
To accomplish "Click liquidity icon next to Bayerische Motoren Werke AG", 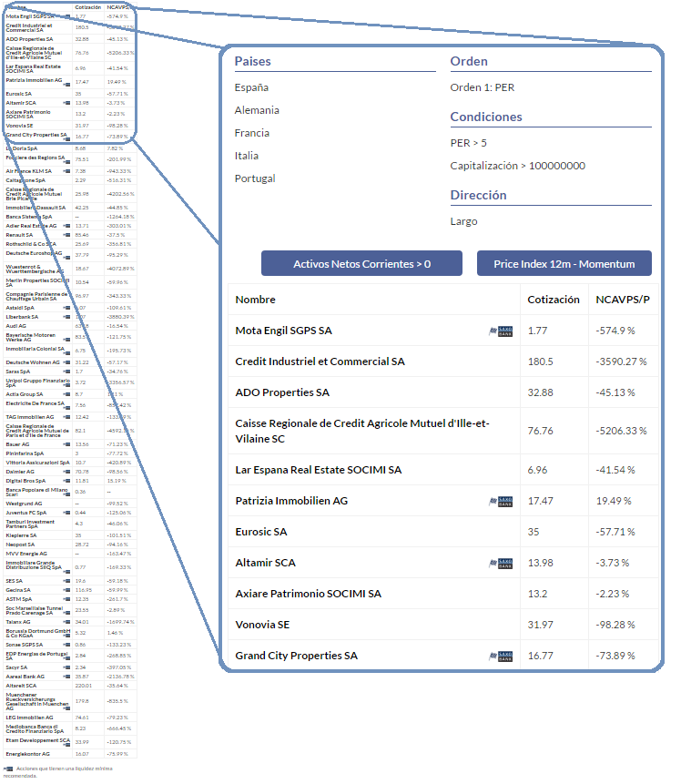I will click(x=66, y=340).
